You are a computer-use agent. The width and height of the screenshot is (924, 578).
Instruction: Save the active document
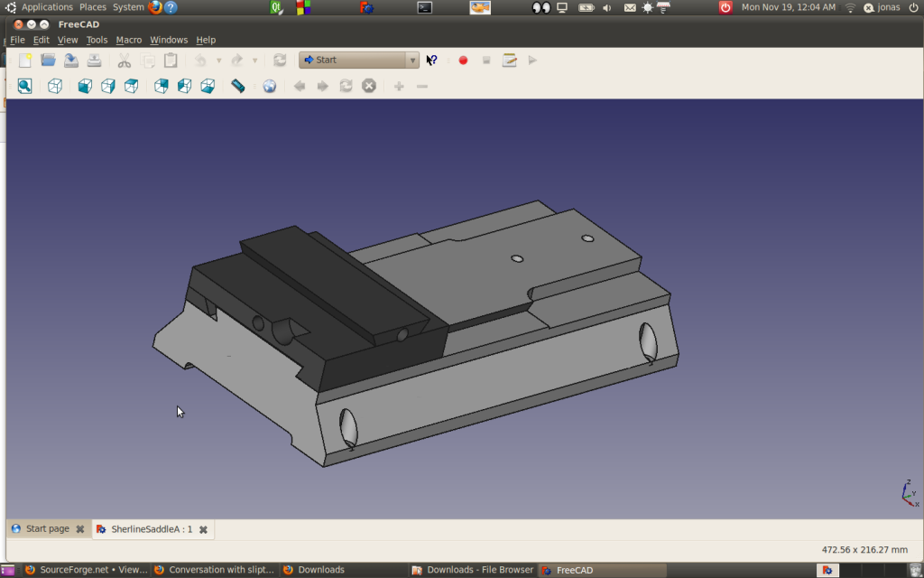coord(71,60)
